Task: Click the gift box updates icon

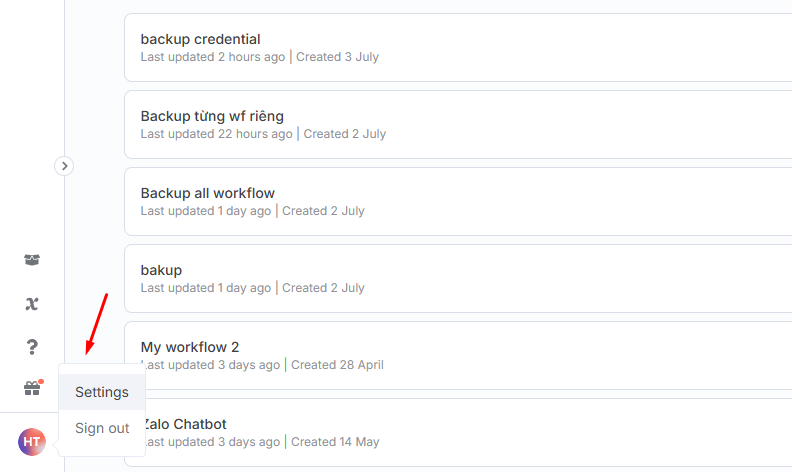Action: [33, 388]
